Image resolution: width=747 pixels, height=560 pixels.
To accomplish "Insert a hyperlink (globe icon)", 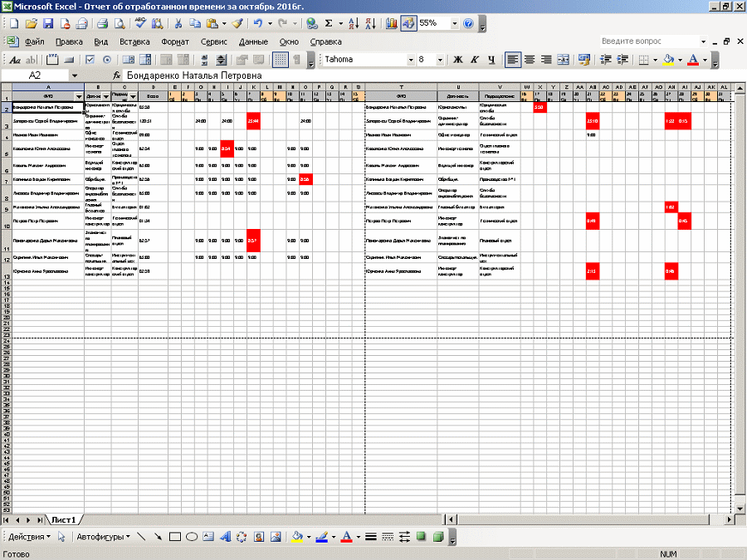I will point(312,23).
